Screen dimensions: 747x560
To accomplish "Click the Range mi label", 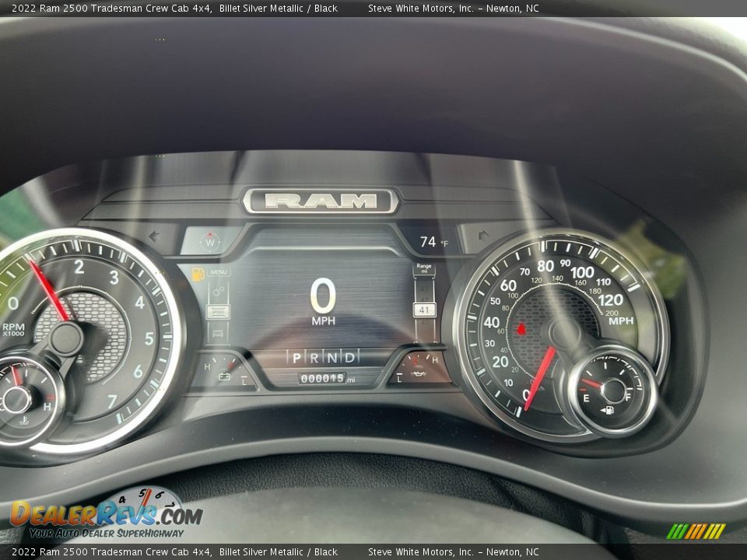I will coord(423,268).
